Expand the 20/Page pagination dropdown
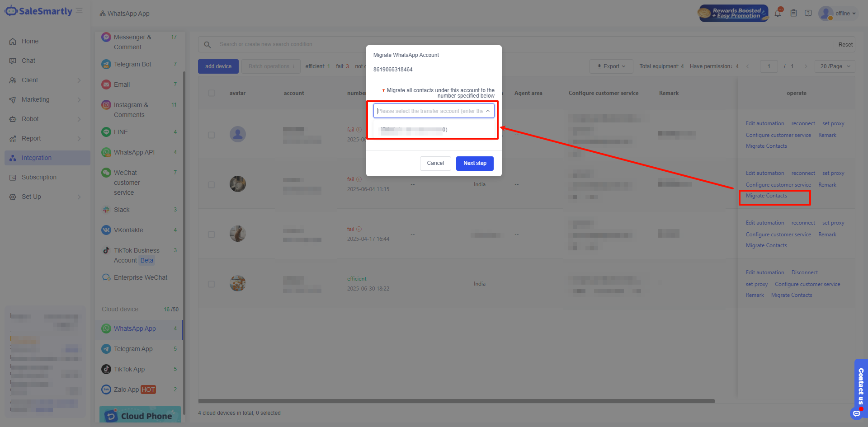 835,66
